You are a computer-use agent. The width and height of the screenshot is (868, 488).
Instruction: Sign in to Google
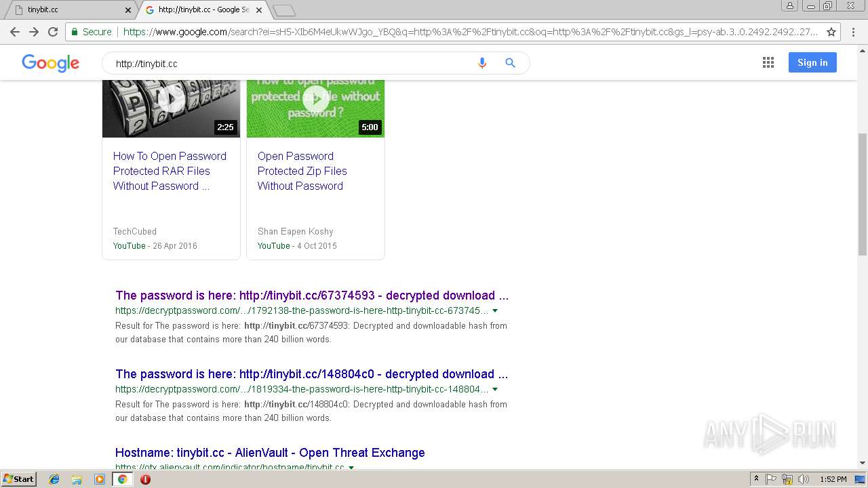tap(812, 62)
